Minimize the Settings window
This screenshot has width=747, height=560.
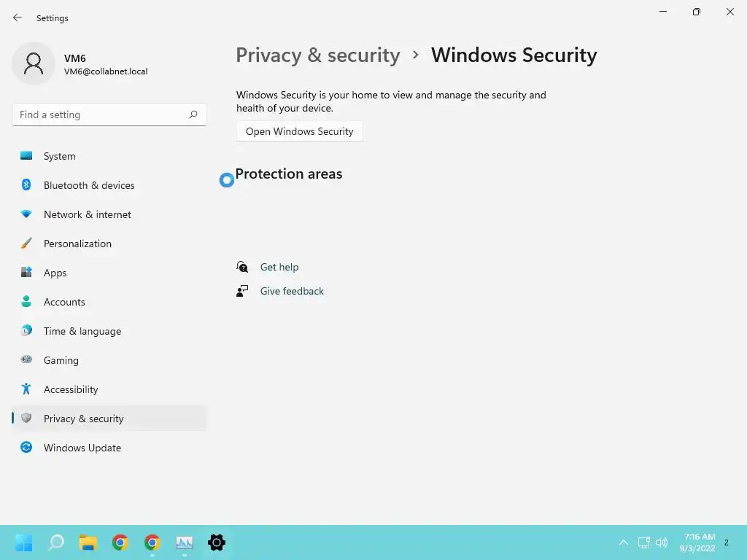663,12
